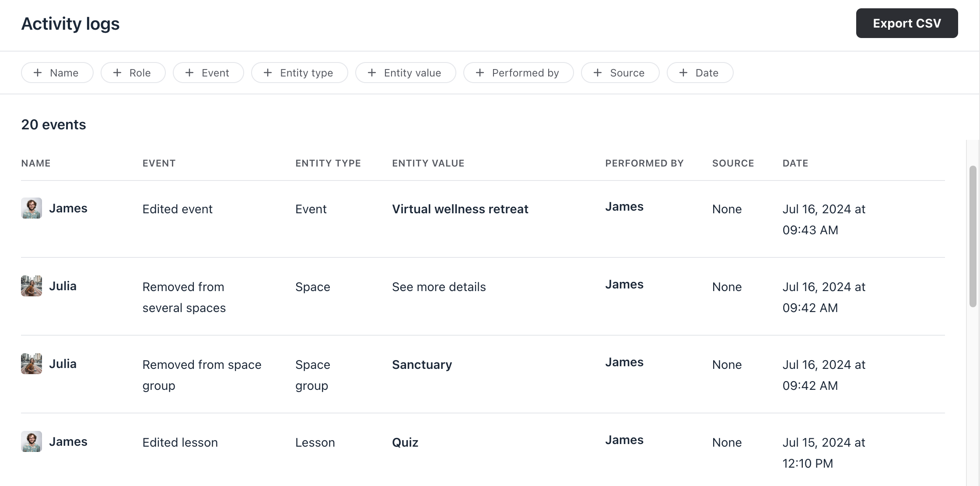Image resolution: width=980 pixels, height=486 pixels.
Task: Click the plus icon on the Event filter
Action: (x=190, y=73)
